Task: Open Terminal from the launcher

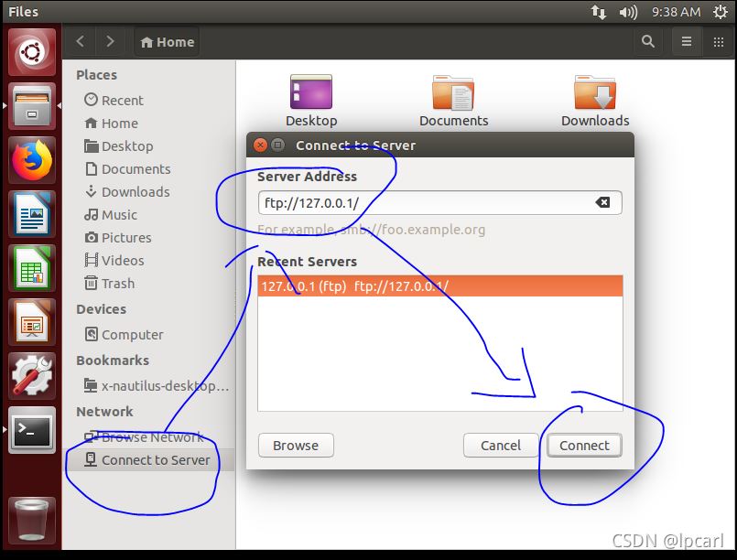Action: [32, 430]
